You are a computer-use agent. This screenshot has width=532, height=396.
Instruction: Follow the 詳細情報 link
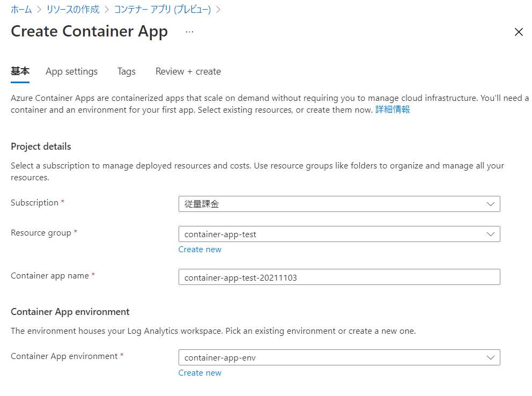pyautogui.click(x=393, y=109)
